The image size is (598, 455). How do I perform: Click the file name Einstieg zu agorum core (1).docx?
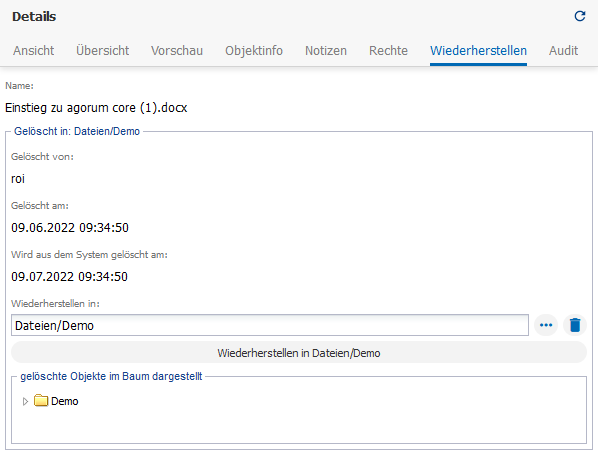point(96,108)
